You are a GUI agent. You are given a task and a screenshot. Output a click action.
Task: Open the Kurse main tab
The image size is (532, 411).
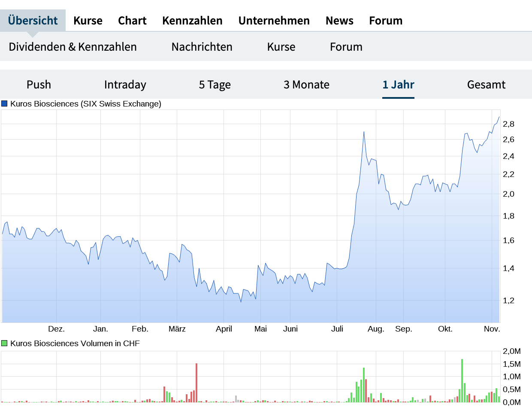[x=88, y=21]
